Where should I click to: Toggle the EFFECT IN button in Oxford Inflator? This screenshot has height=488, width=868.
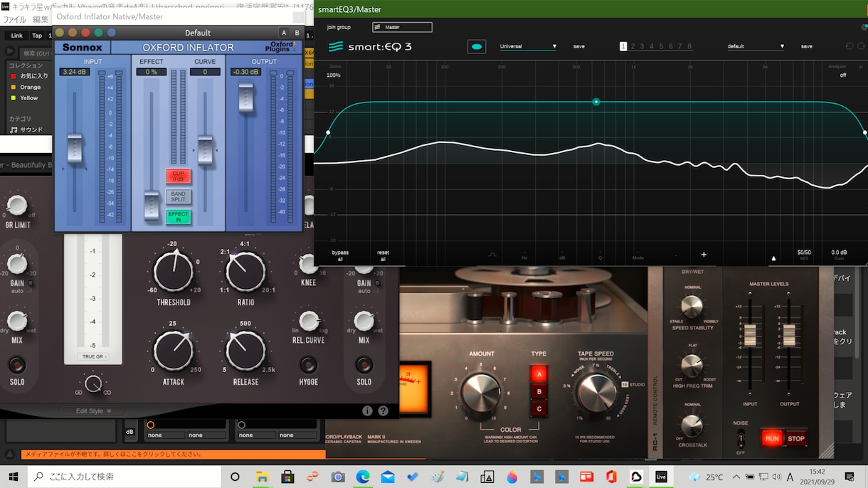pos(178,217)
